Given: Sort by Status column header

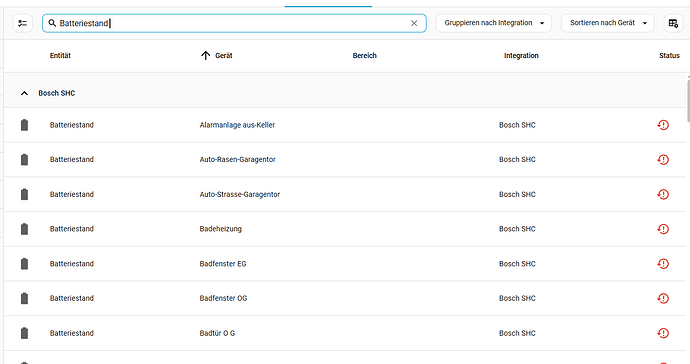Looking at the screenshot, I should click(x=669, y=55).
